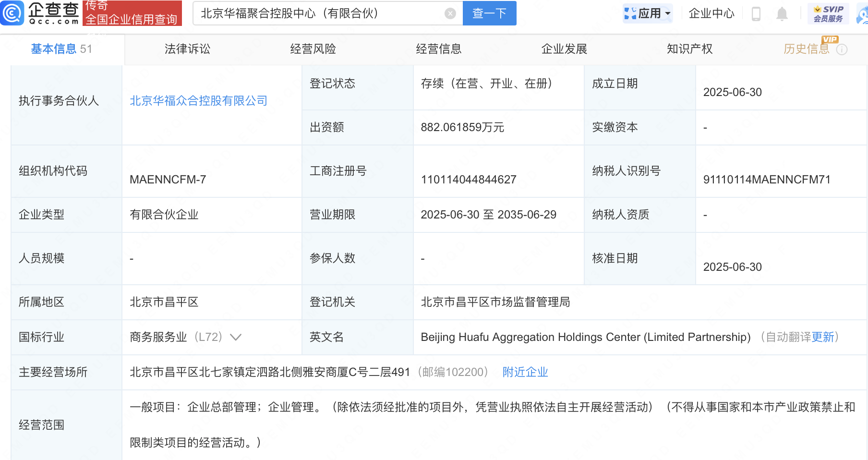Open the notifications bell icon
The width and height of the screenshot is (868, 460).
[782, 14]
